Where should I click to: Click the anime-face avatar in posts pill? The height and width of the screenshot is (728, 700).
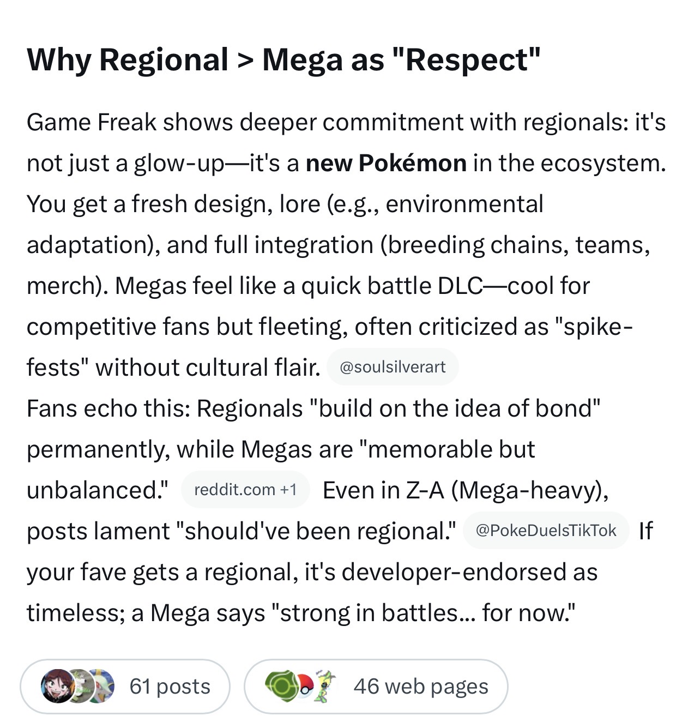pos(55,686)
